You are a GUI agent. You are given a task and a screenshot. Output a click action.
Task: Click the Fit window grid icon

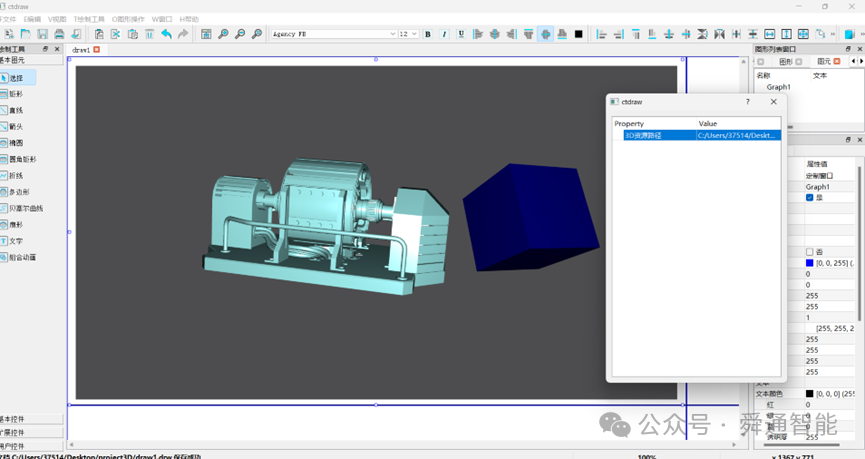206,34
